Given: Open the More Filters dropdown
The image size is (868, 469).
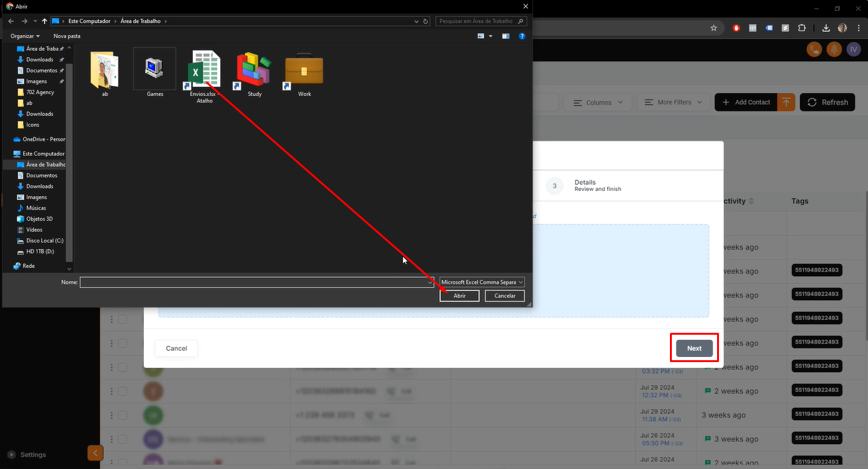Looking at the screenshot, I should coord(673,102).
